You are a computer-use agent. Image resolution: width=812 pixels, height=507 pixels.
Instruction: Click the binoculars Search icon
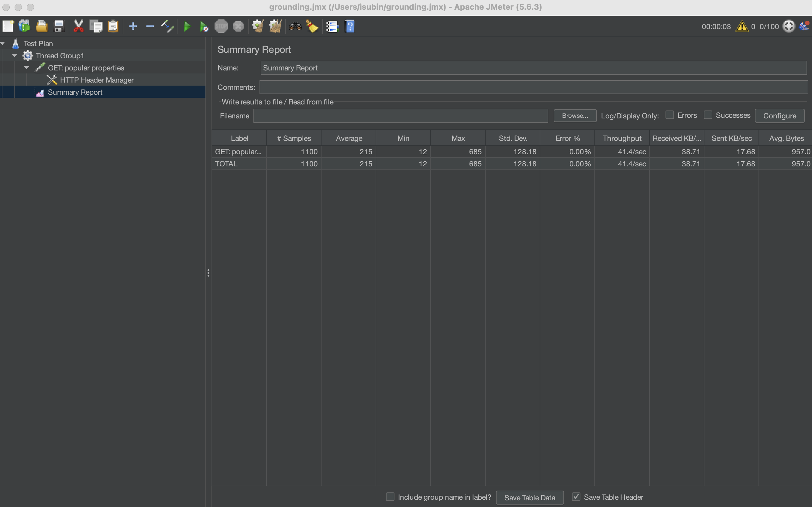tap(295, 26)
